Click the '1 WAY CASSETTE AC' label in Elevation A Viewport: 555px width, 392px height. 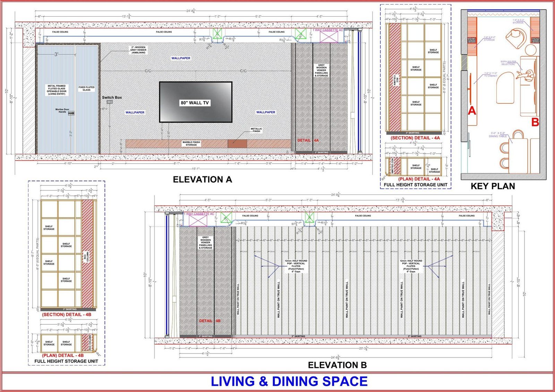(x=328, y=30)
